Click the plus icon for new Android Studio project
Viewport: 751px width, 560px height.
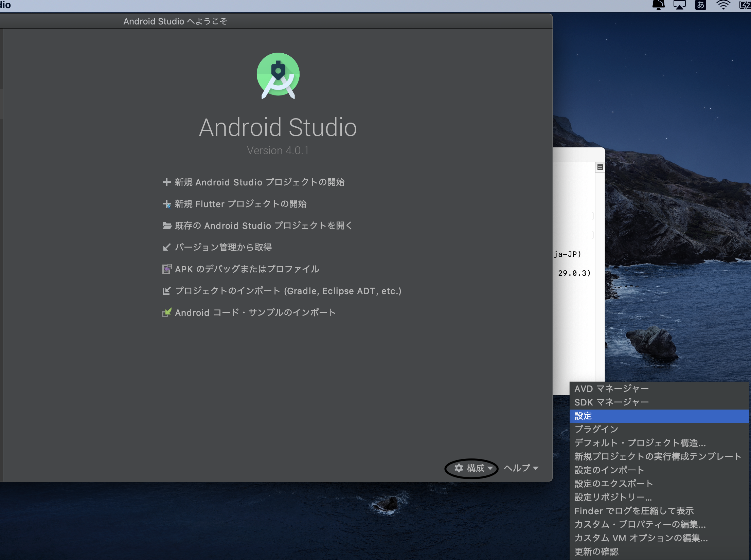point(166,182)
